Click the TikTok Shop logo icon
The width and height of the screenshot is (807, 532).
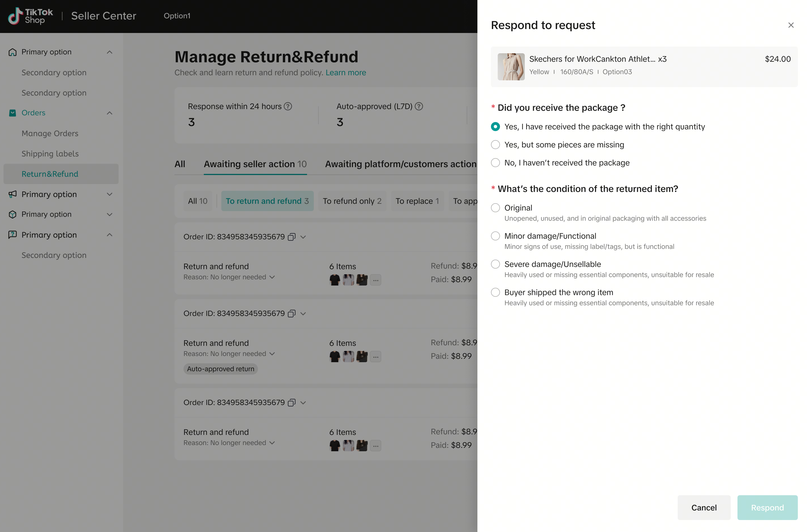pyautogui.click(x=15, y=16)
